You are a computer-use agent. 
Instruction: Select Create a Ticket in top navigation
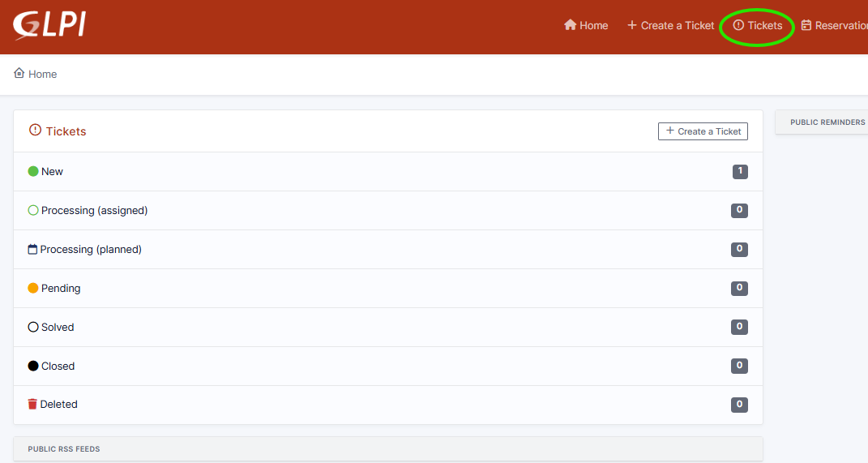(670, 25)
